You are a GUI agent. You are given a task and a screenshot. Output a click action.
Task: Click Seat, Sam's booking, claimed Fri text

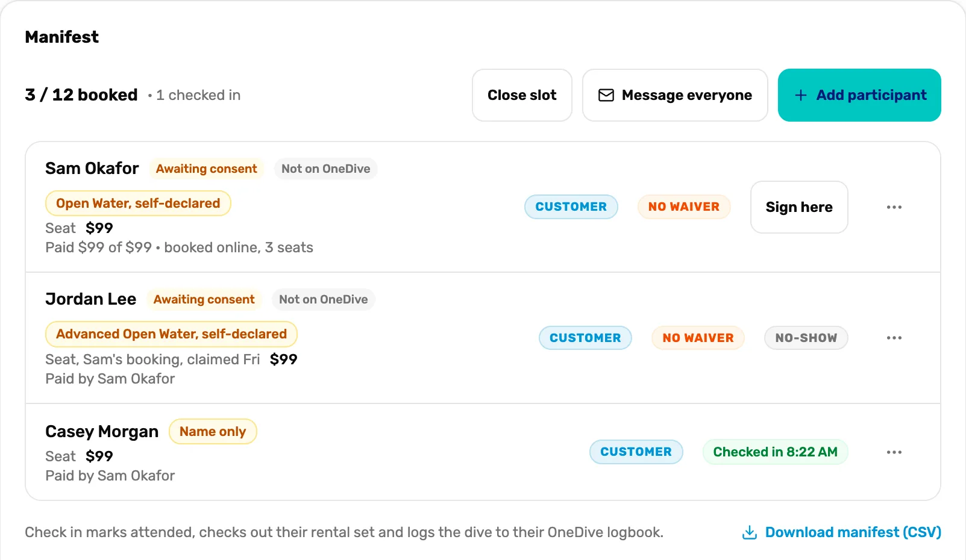click(152, 359)
